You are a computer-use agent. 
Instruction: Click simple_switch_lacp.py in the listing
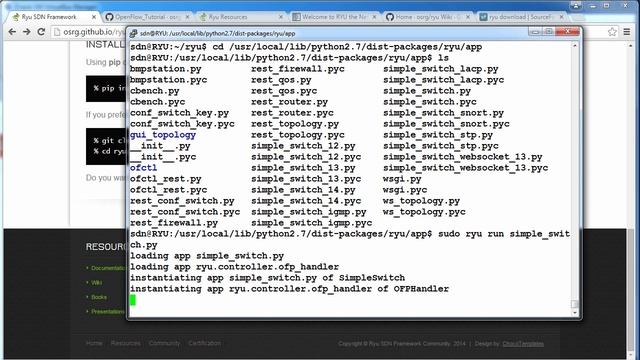(x=441, y=69)
